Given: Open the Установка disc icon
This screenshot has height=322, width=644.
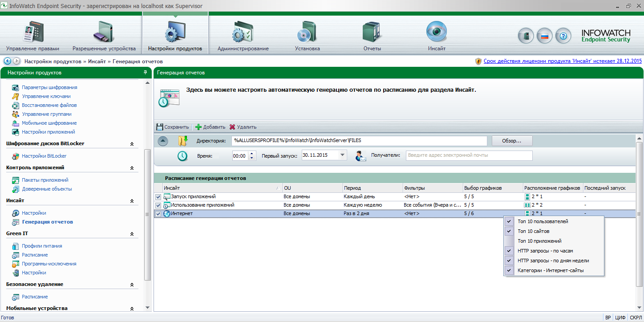Looking at the screenshot, I should (307, 33).
